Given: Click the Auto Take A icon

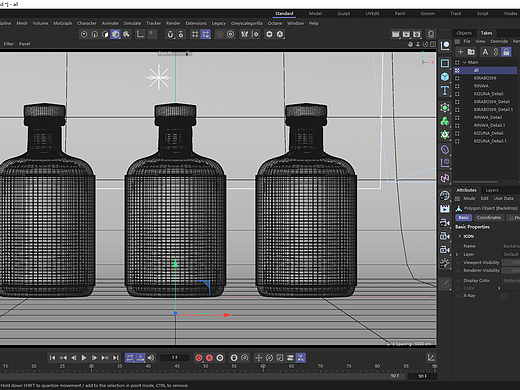Looking at the screenshot, I should [x=485, y=52].
